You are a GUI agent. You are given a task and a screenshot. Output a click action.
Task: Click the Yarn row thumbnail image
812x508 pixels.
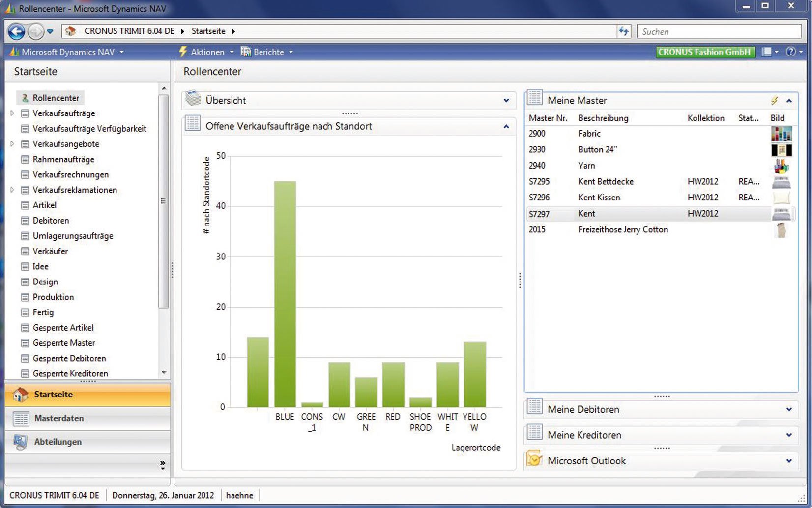click(x=781, y=166)
